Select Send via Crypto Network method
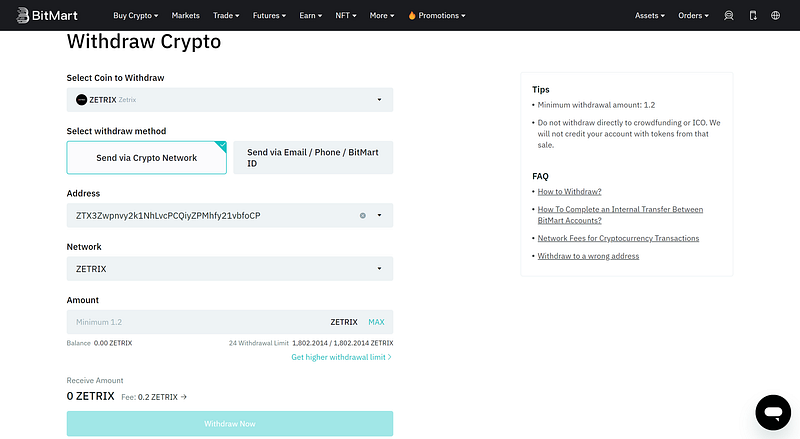This screenshot has width=800, height=439. coord(146,158)
